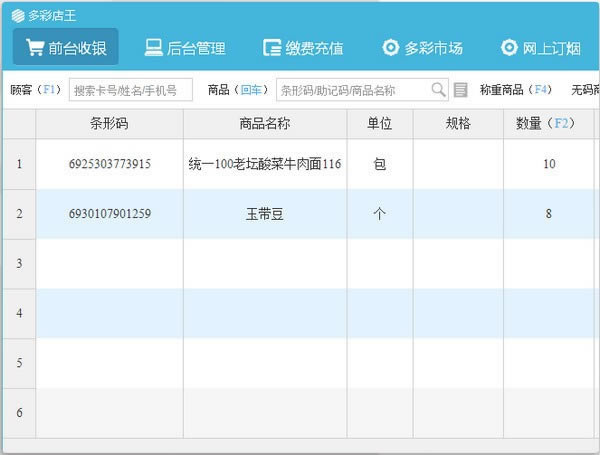Open 网上订烟 tab
600x455 pixels.
(541, 48)
